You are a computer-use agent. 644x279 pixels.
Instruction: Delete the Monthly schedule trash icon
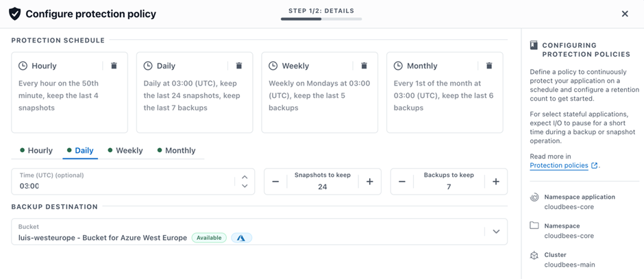click(x=489, y=66)
